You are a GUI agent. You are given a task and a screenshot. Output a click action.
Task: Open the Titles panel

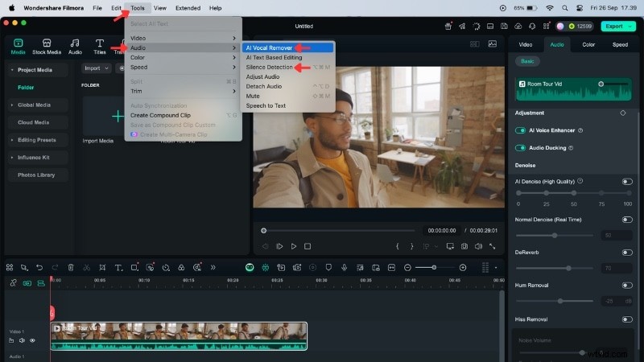(99, 47)
